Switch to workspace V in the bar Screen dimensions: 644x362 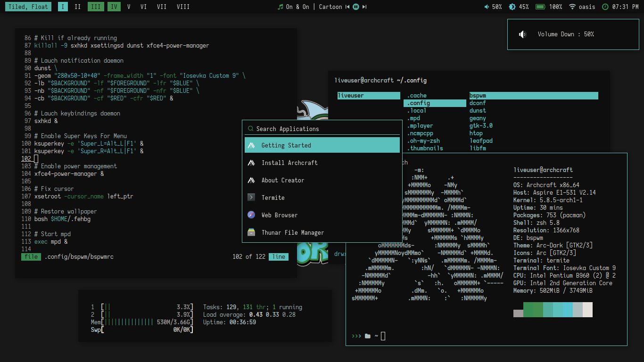point(129,7)
